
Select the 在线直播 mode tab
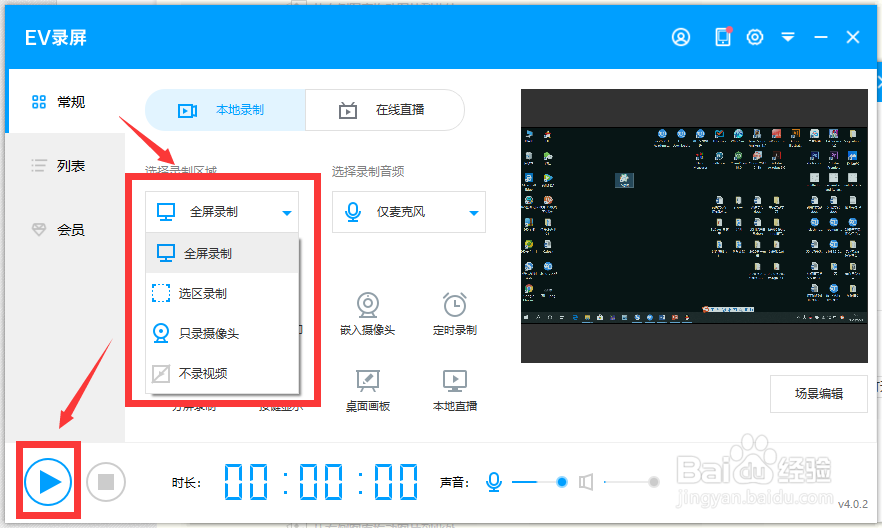[385, 110]
